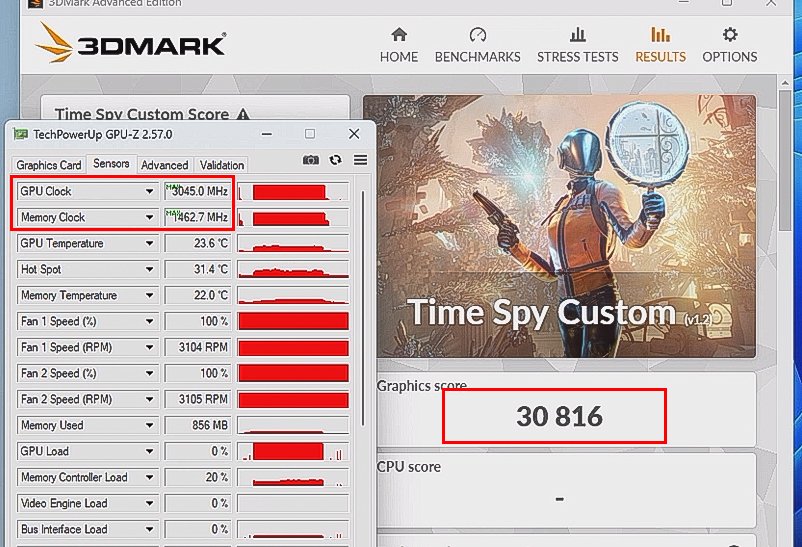
Task: Open the Memory Used sensor dropdown
Action: pos(149,426)
